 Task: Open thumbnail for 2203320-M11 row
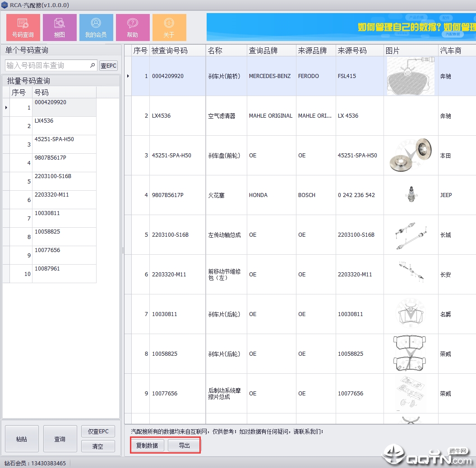[411, 271]
